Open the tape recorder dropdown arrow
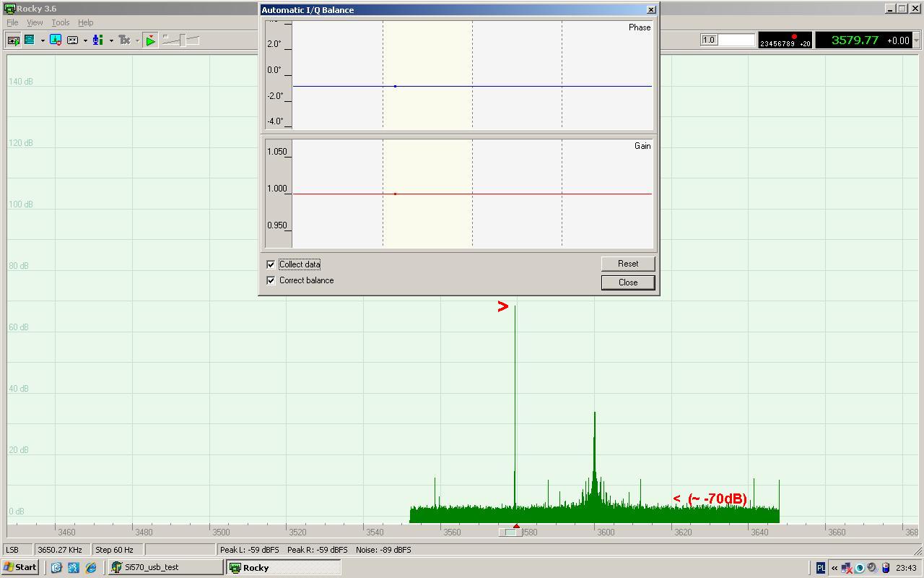The image size is (924, 578). point(85,40)
